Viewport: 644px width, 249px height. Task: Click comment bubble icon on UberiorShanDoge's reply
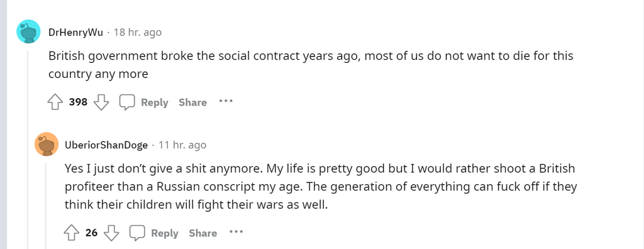click(x=137, y=233)
